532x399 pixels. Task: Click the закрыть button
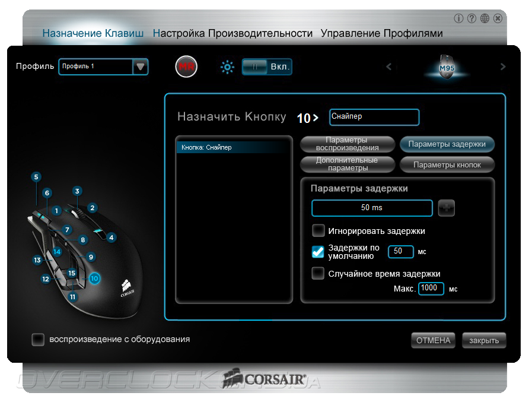click(x=484, y=340)
